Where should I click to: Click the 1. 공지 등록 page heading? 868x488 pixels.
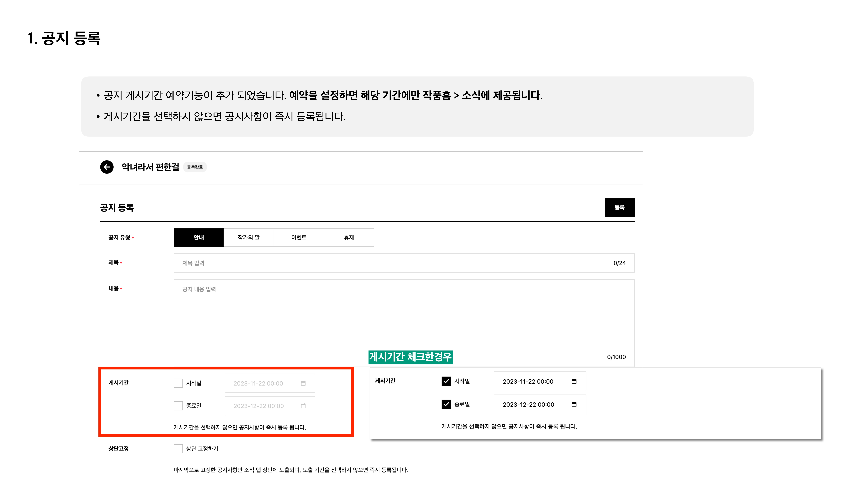(64, 38)
